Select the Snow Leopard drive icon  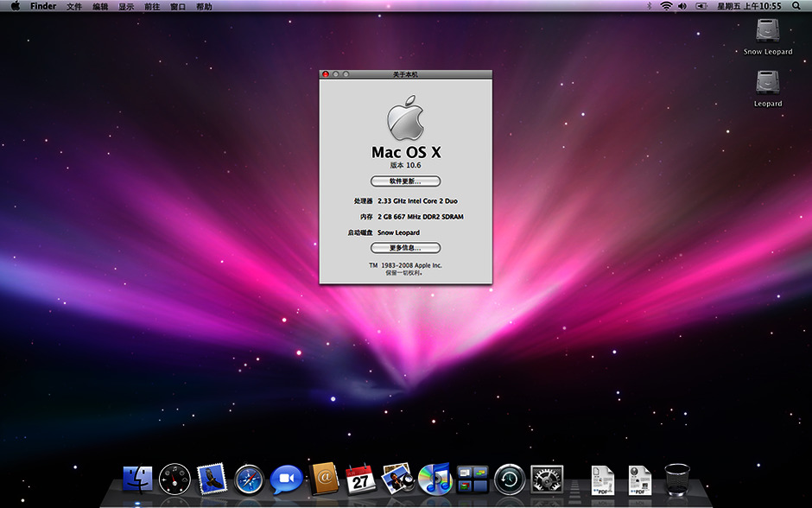pos(767,32)
